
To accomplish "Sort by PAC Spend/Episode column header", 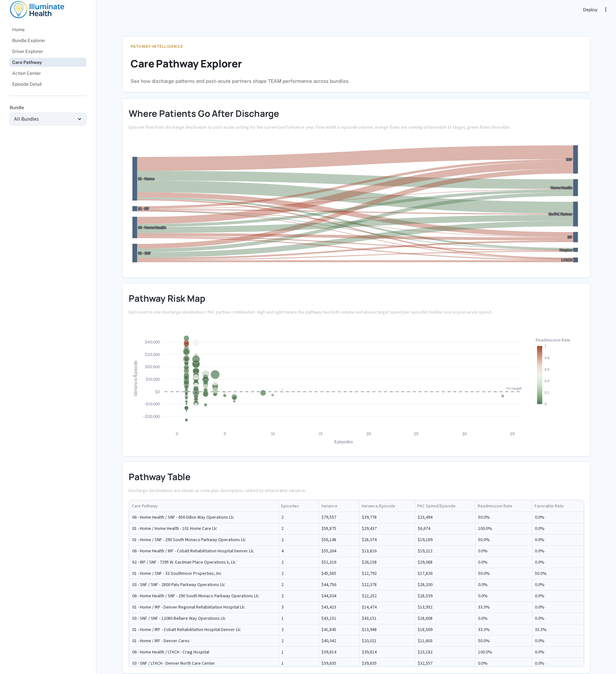I will point(445,506).
